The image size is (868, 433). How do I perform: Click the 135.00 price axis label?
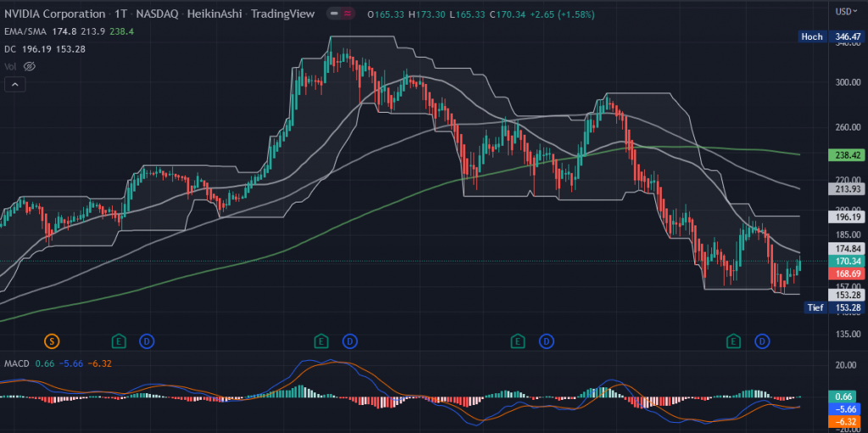[848, 334]
